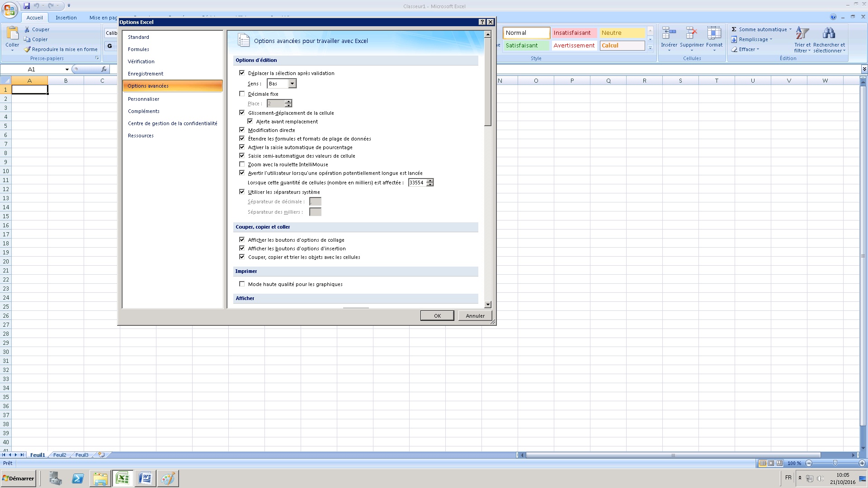Switch to sheet Feuil2
Viewport: 868px width, 488px height.
click(x=60, y=455)
